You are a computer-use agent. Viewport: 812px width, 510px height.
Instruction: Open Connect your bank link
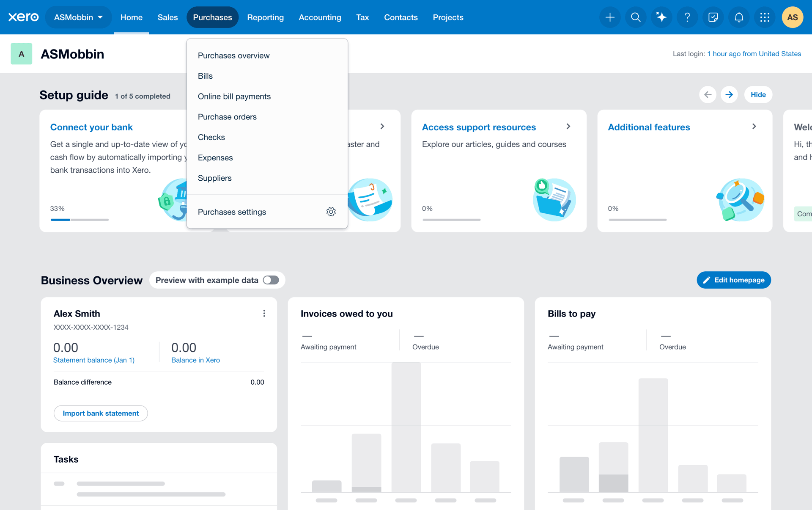[x=91, y=127]
